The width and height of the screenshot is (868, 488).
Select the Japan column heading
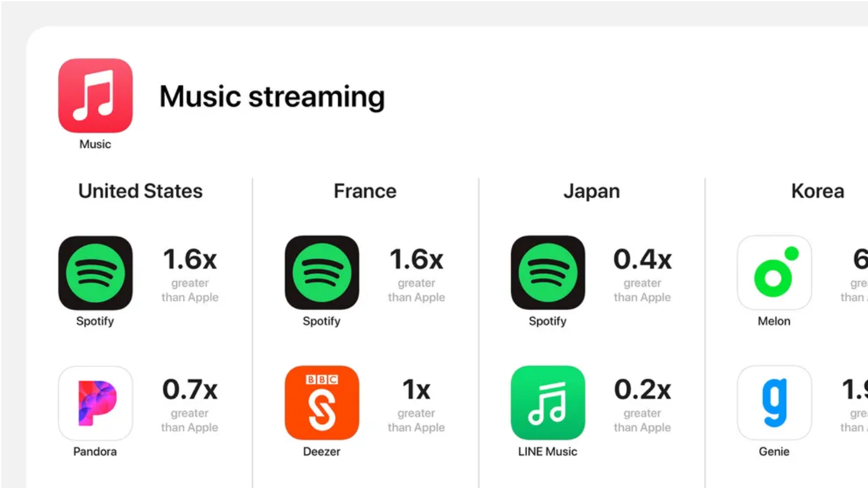(591, 191)
